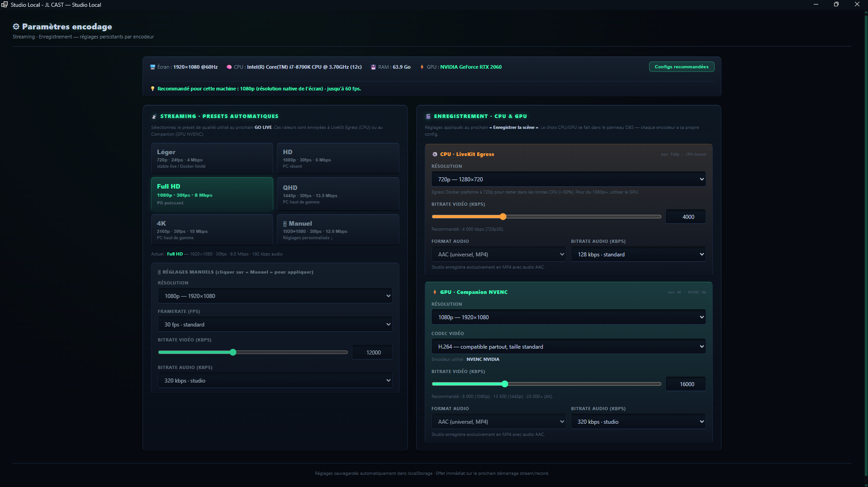Click the GPU recommended bitrates hint text

(492, 397)
